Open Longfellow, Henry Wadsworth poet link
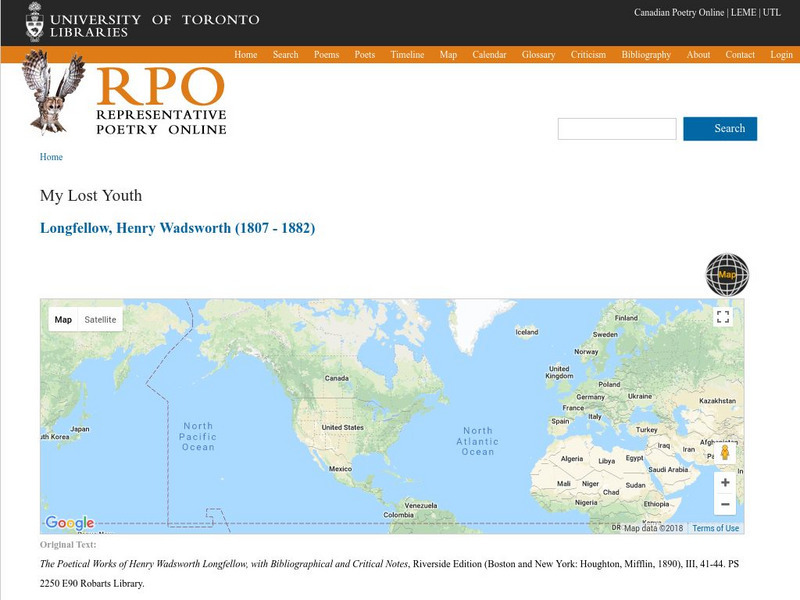Viewport: 800px width, 600px height. coord(178,228)
